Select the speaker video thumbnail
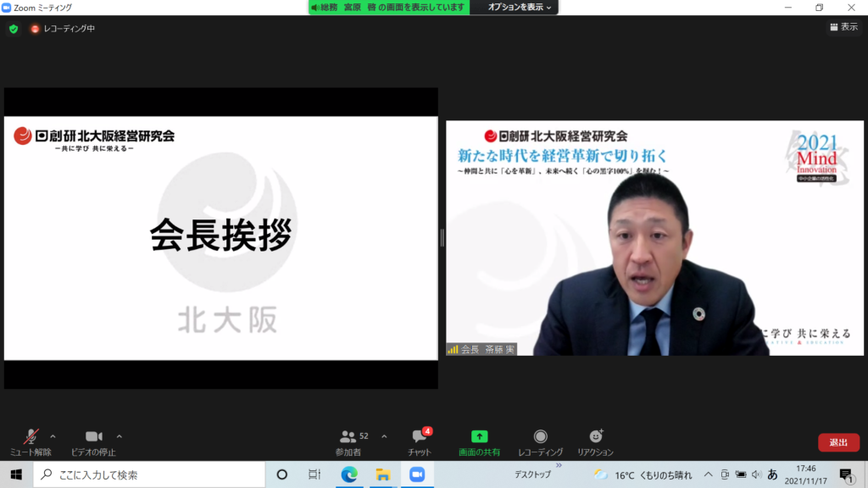This screenshot has height=488, width=868. coord(655,238)
